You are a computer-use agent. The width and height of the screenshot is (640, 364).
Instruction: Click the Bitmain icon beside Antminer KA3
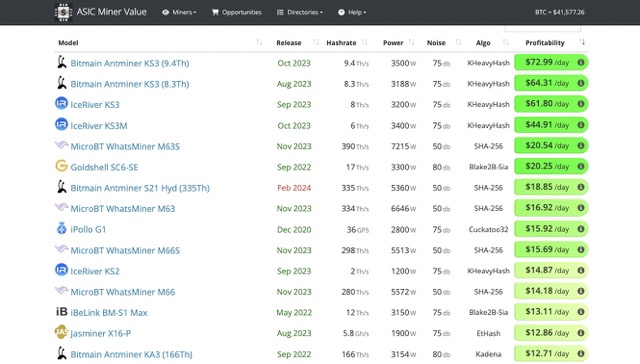tap(62, 353)
